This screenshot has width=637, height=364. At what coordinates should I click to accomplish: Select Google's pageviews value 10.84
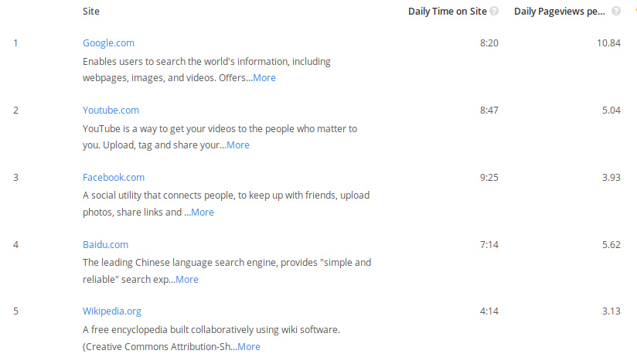(608, 43)
